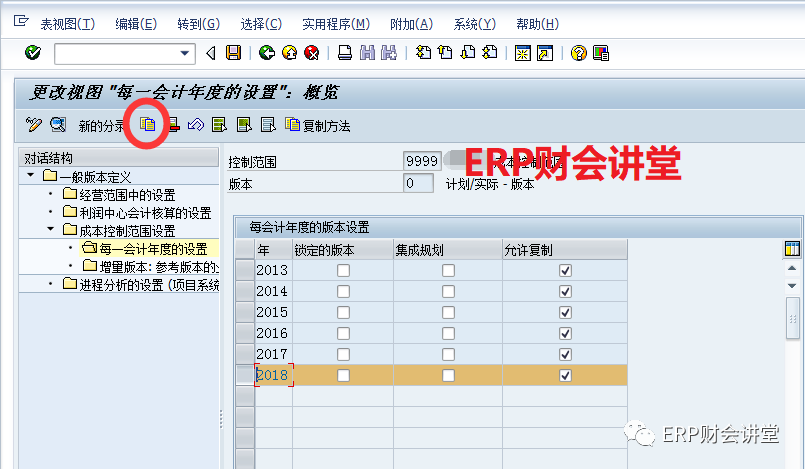
Task: Click the yellow Help question mark icon
Action: point(578,53)
